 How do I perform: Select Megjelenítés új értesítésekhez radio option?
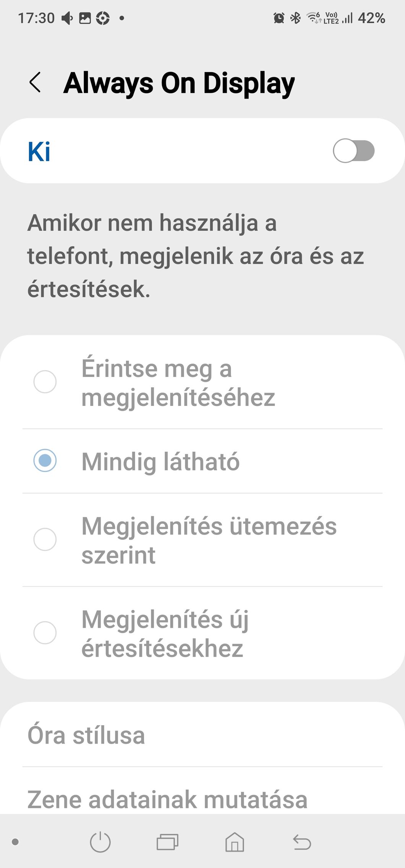(45, 633)
